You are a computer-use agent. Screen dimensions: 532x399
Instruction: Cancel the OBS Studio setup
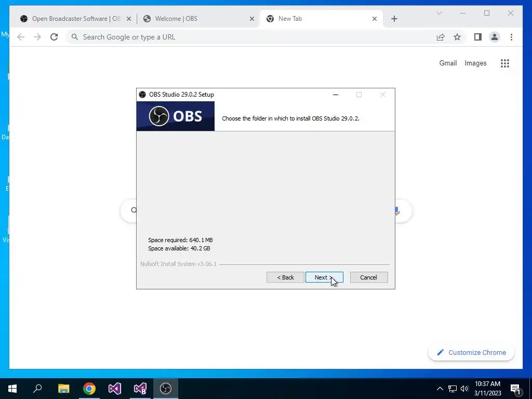(369, 277)
